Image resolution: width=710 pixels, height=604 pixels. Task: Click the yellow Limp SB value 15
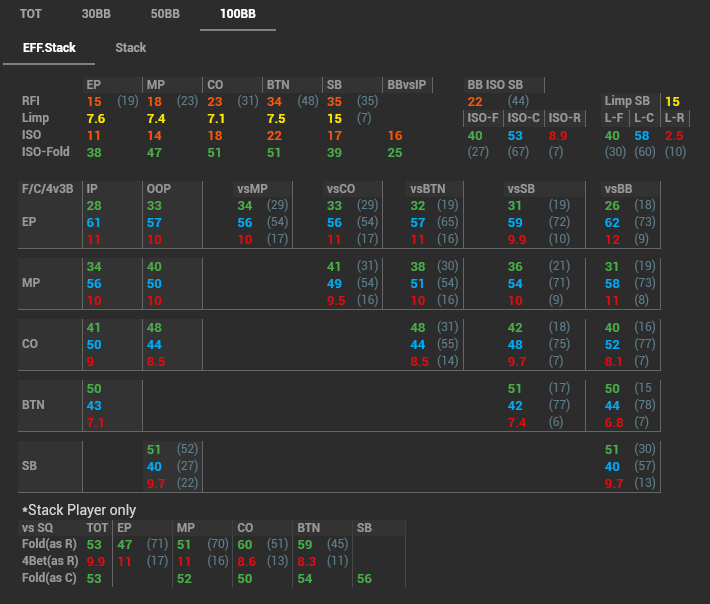[672, 101]
